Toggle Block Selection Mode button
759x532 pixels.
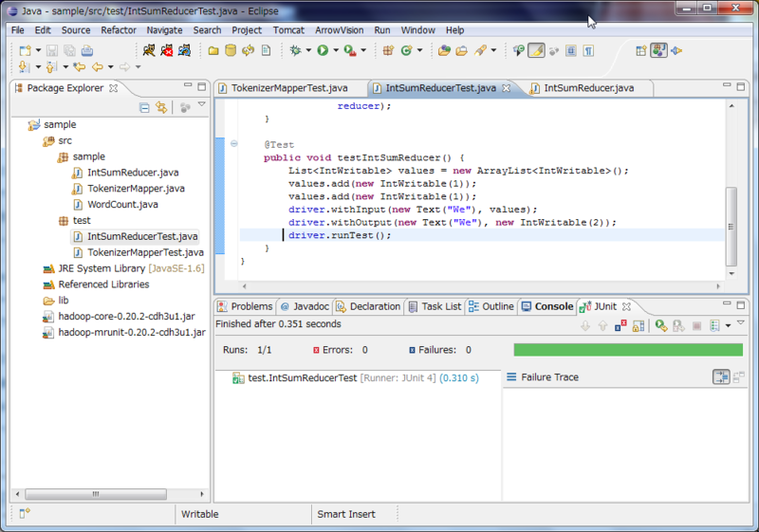(571, 50)
